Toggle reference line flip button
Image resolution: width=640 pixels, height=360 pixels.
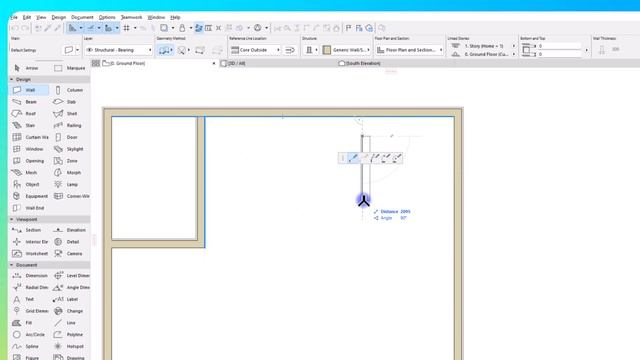coord(290,50)
